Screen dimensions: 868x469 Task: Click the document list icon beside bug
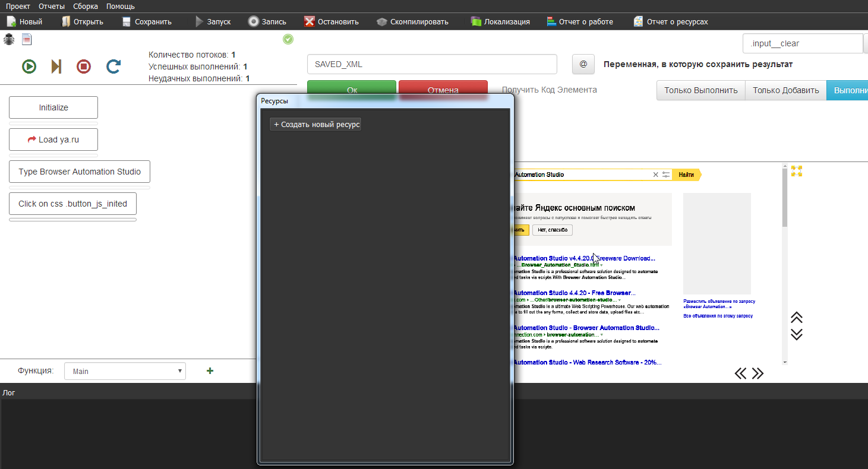point(27,40)
